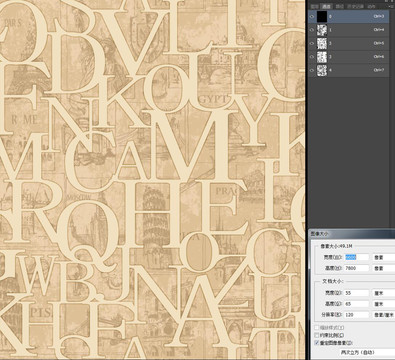Viewport: 395px width, 360px height.
Task: Hide channel 2 using its eye icon
Action: 312,43
